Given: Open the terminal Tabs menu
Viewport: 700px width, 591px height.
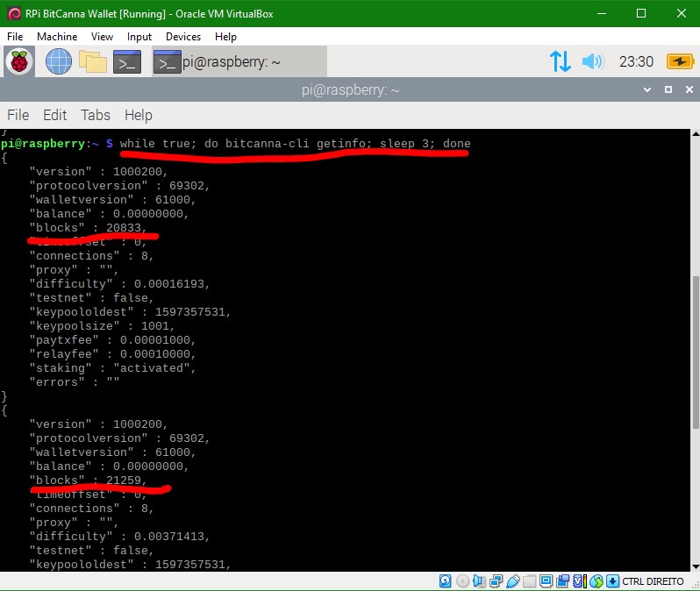Looking at the screenshot, I should click(x=96, y=115).
